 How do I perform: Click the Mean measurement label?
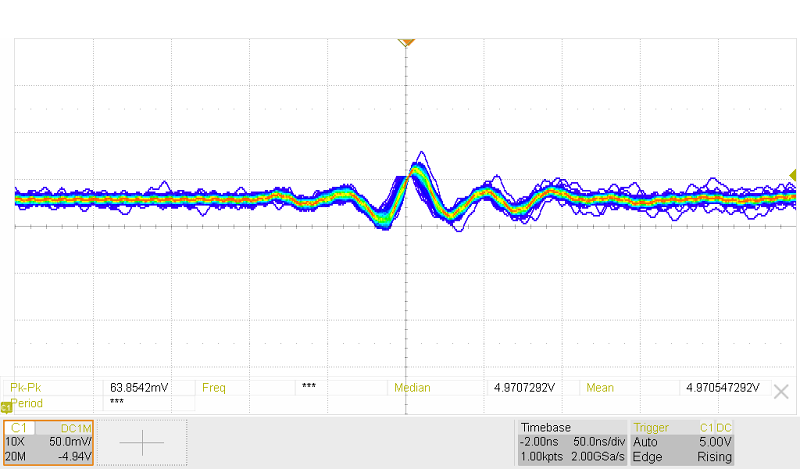600,387
